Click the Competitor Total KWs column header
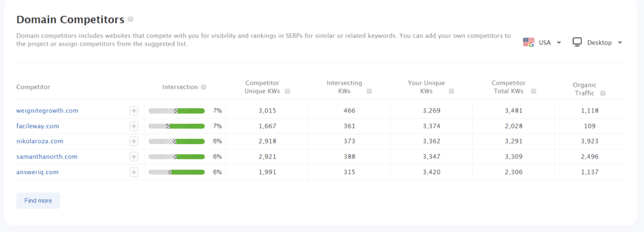 coord(508,87)
